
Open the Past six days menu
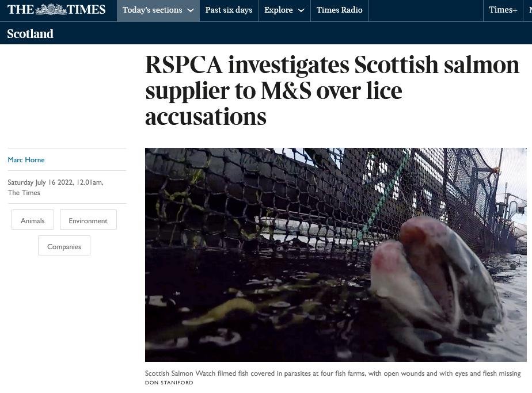click(229, 10)
